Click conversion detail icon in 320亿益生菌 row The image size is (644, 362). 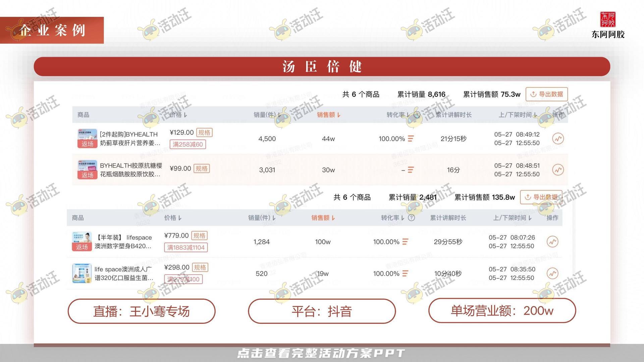pos(405,274)
